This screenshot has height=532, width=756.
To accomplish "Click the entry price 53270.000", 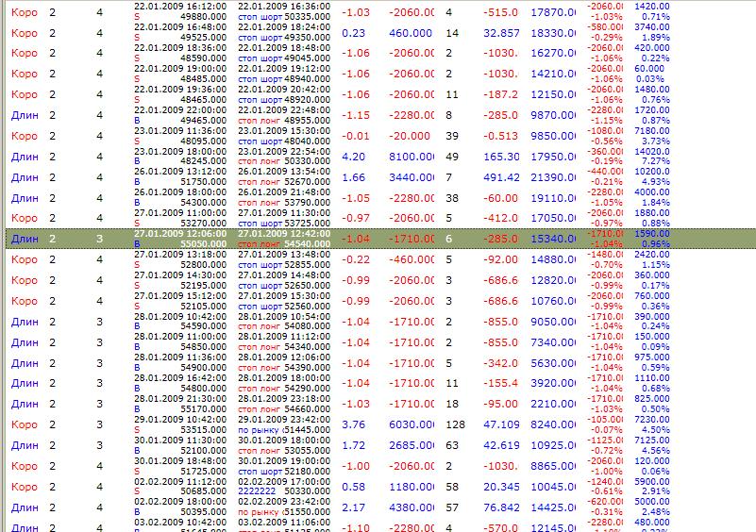I will (204, 224).
